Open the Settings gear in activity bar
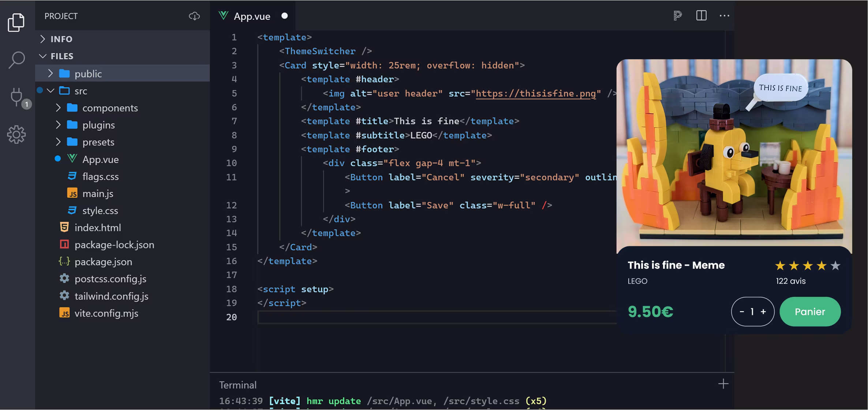 point(16,135)
